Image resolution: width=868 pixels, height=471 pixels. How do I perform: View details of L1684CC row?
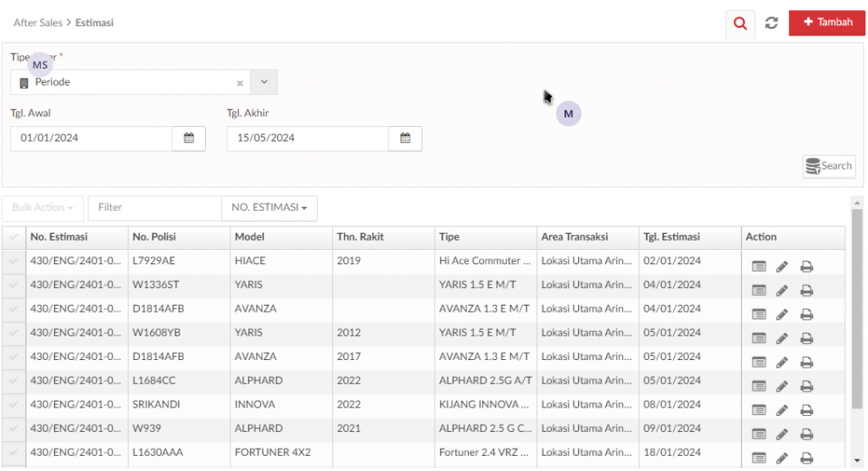(x=759, y=386)
